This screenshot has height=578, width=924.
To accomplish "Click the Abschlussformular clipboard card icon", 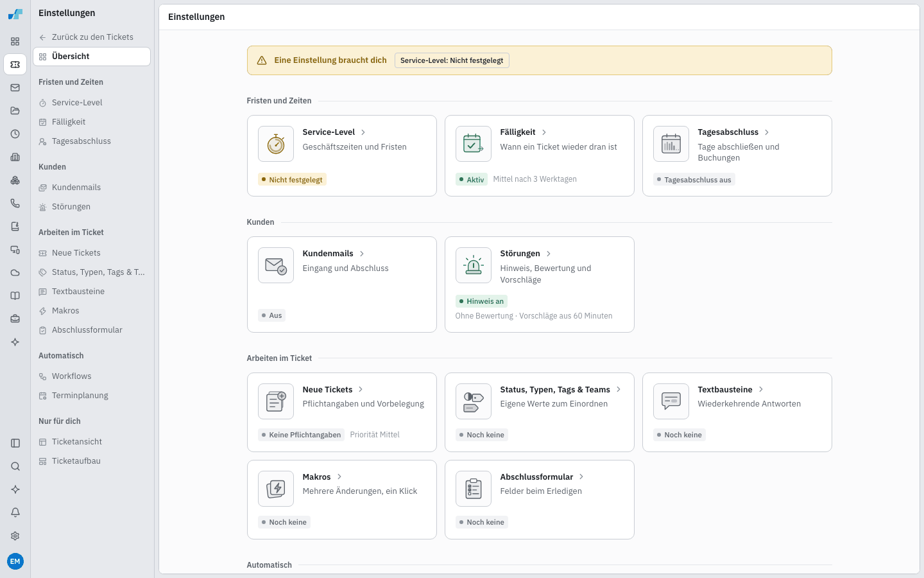I will tap(474, 489).
